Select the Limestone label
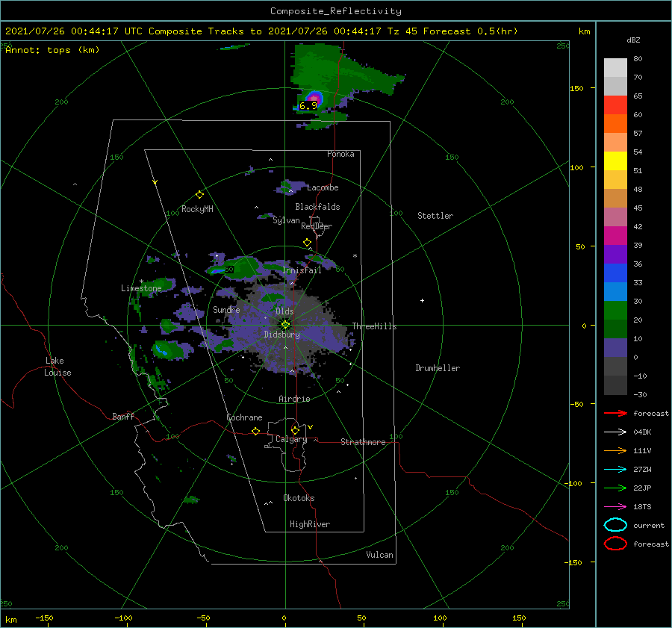 (x=141, y=288)
